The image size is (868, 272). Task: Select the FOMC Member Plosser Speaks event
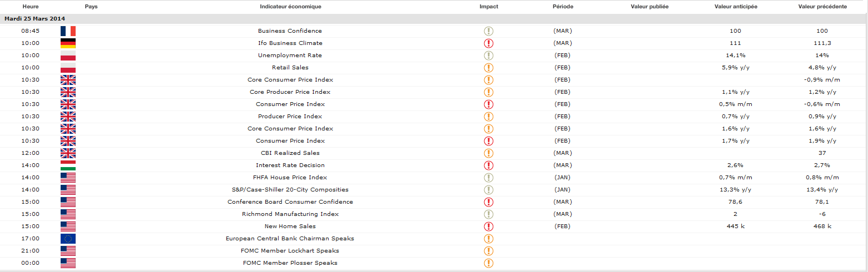(x=290, y=263)
